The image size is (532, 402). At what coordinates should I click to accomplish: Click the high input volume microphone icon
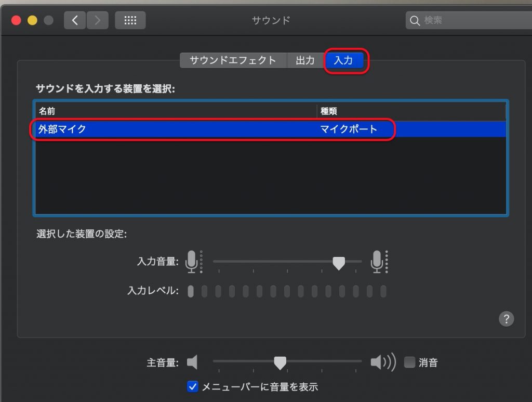pyautogui.click(x=377, y=261)
